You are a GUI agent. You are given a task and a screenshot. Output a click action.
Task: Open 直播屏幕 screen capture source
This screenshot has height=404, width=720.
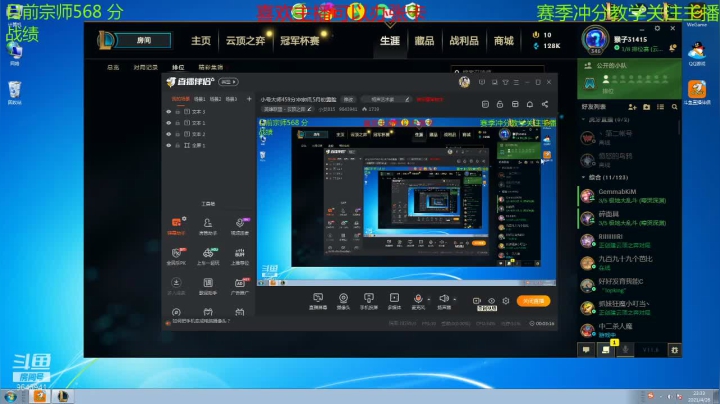pyautogui.click(x=318, y=301)
